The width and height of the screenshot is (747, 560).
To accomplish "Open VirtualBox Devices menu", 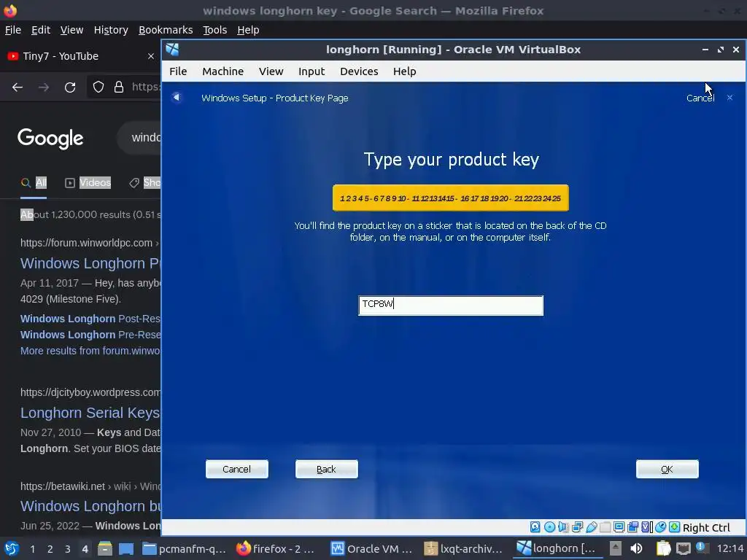I will [359, 71].
